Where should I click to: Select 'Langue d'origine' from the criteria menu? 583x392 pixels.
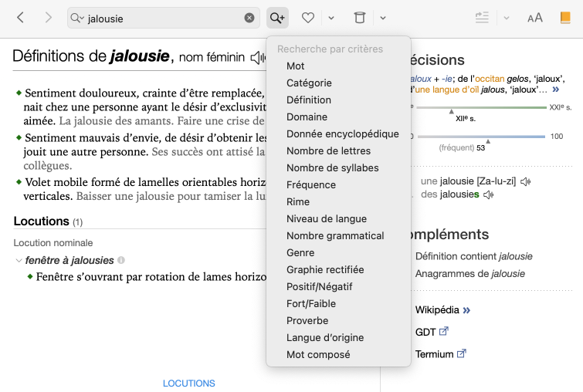pos(324,337)
